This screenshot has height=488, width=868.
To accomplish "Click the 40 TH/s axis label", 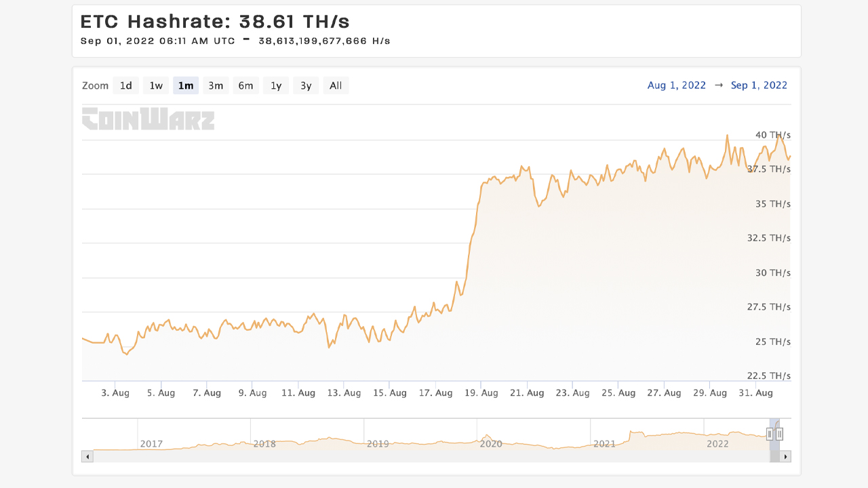I will [773, 136].
